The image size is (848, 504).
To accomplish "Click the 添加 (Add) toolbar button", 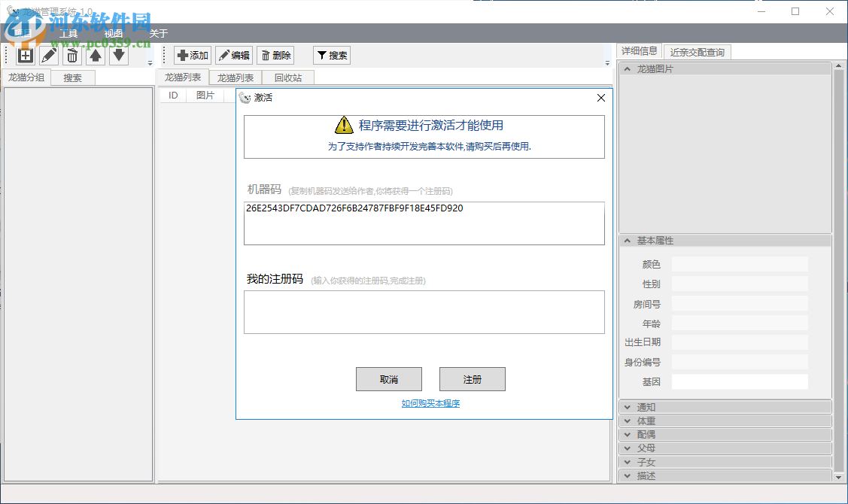I will (x=193, y=54).
